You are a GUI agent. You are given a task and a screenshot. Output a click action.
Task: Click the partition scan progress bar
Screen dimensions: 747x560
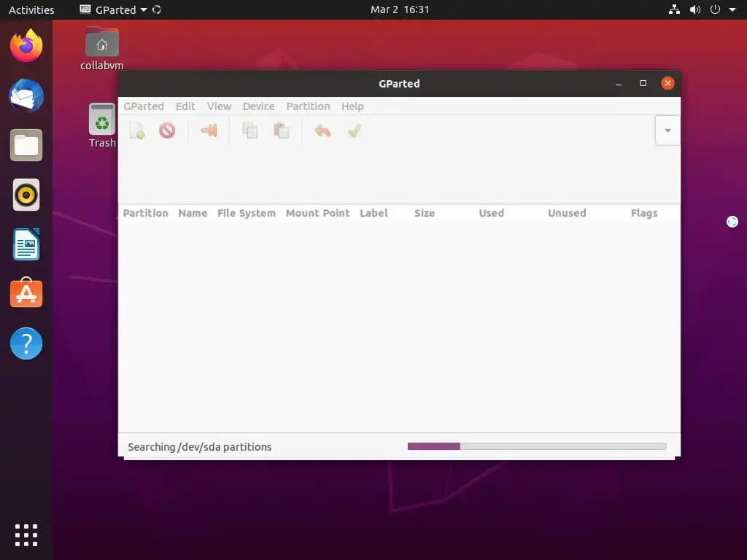[x=537, y=446]
